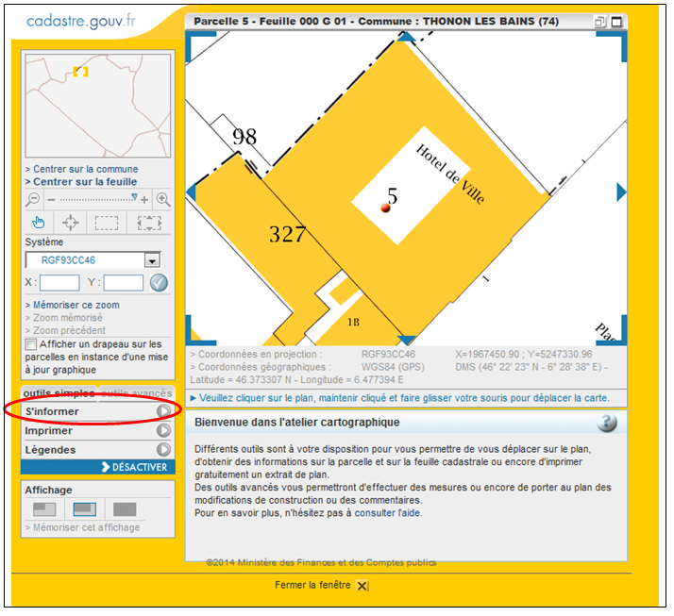Screen dimensions: 674x616
Task: Switch to the outils avancés tab
Action: coord(138,392)
